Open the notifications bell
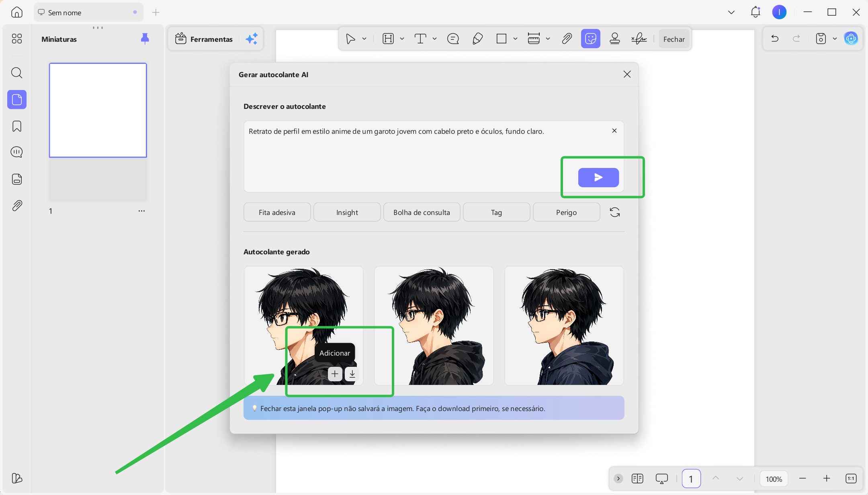This screenshot has width=868, height=495. coord(755,12)
